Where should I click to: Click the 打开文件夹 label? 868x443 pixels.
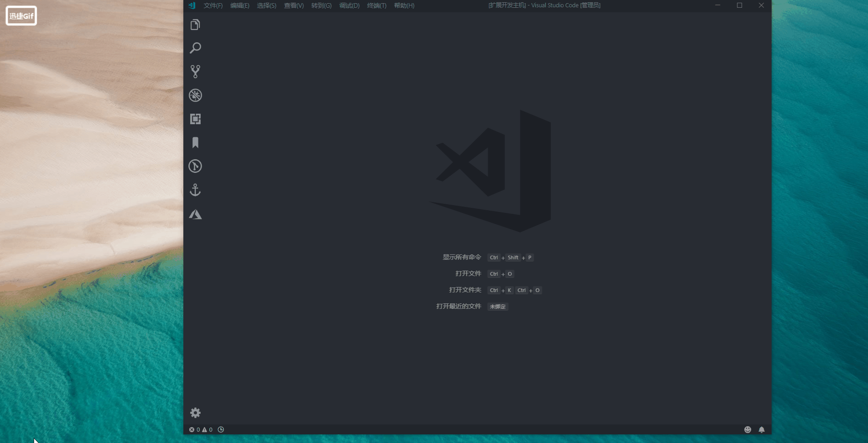465,290
